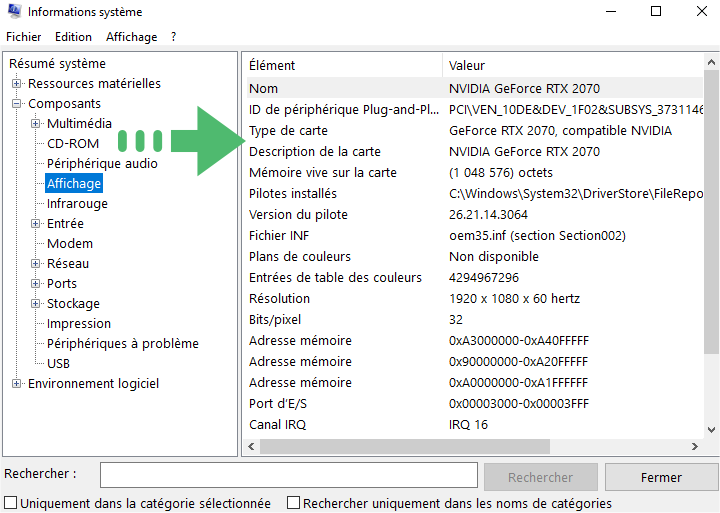Select the Réseau tree label
720x513 pixels.
pos(68,264)
